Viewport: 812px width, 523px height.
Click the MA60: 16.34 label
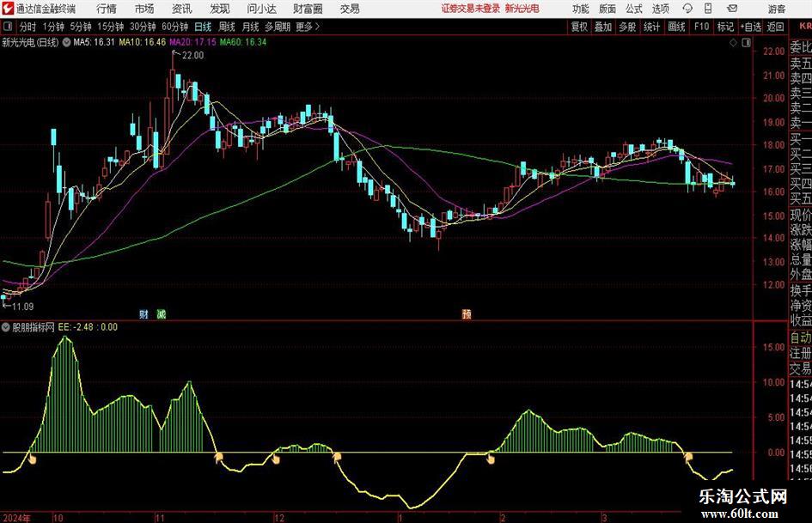(x=243, y=42)
